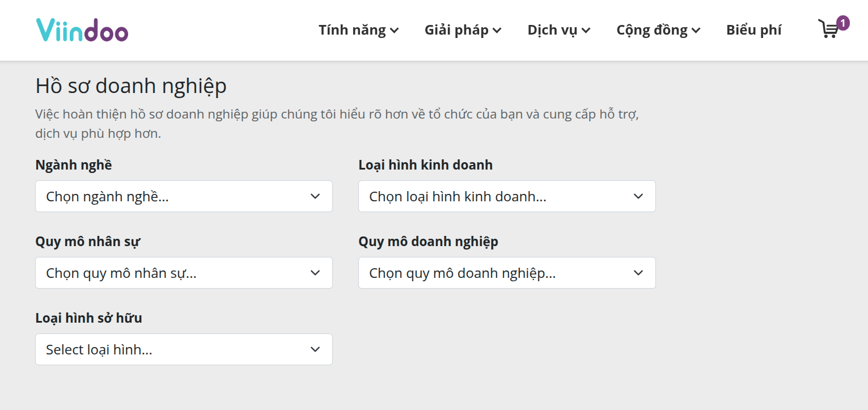Click the Viindoo logo

point(82,30)
